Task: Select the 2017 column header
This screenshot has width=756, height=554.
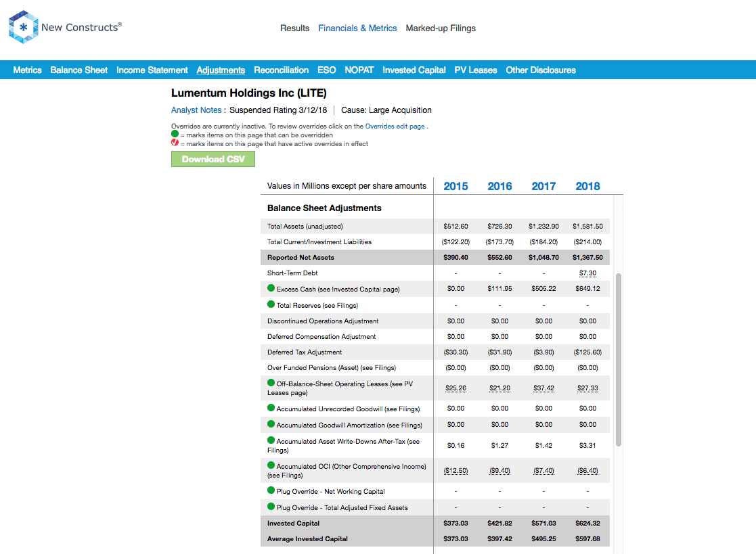Action: click(x=543, y=186)
